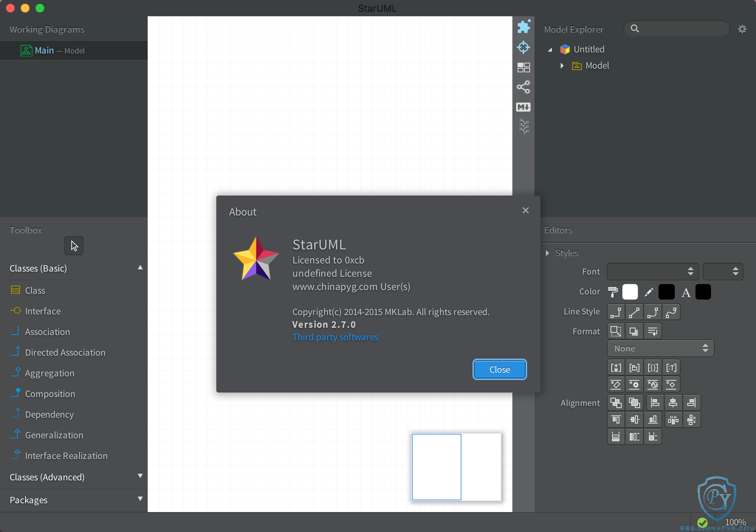Viewport: 756px width, 532px height.
Task: Open Model Explorer settings gear
Action: coord(742,29)
